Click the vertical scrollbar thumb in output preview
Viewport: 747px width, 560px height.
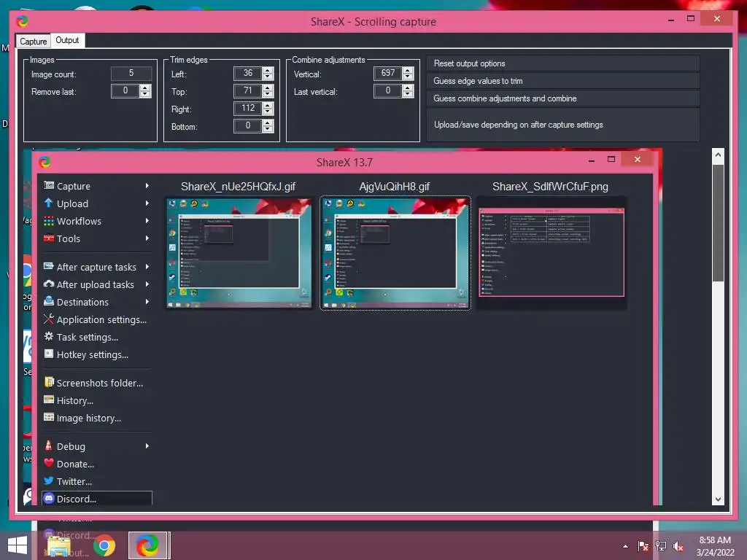point(718,223)
